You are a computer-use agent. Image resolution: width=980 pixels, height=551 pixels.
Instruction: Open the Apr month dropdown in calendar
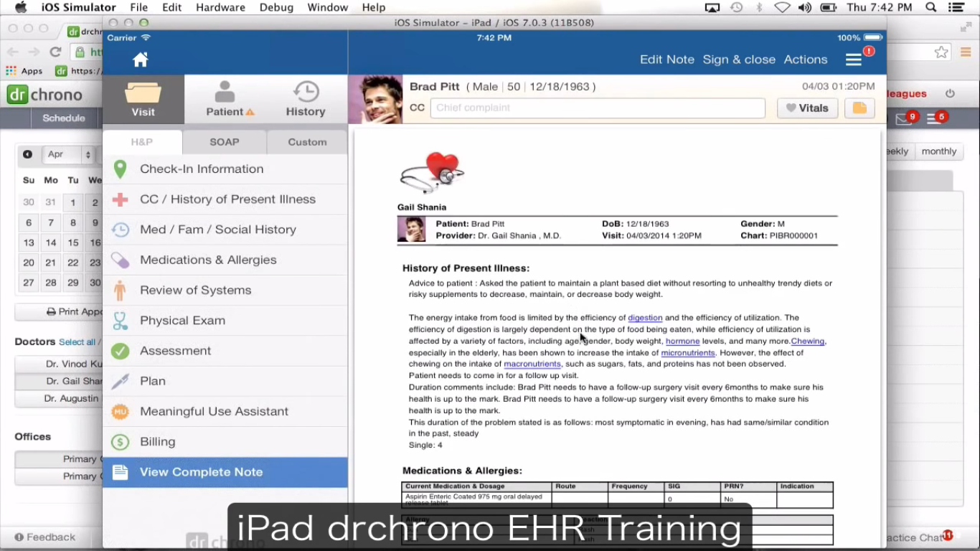68,154
